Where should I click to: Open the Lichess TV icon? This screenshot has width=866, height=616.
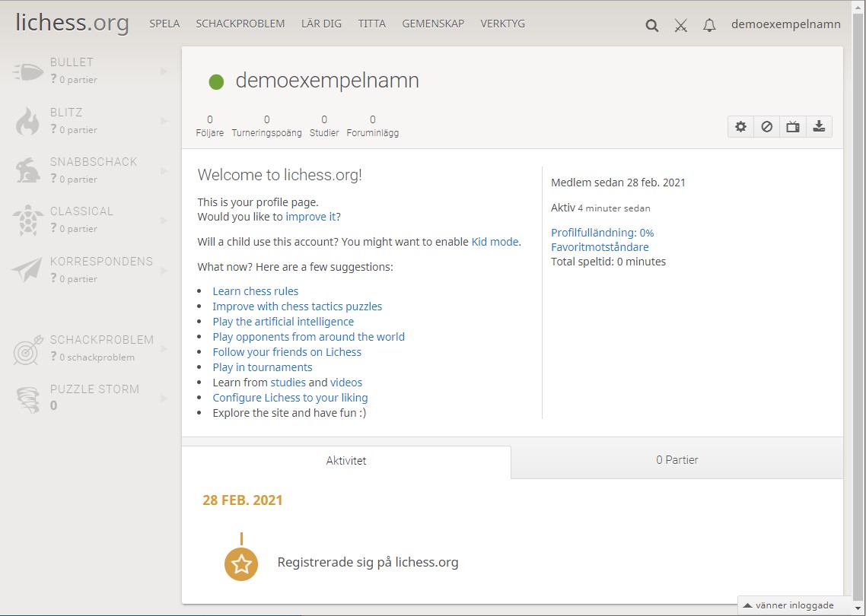793,127
